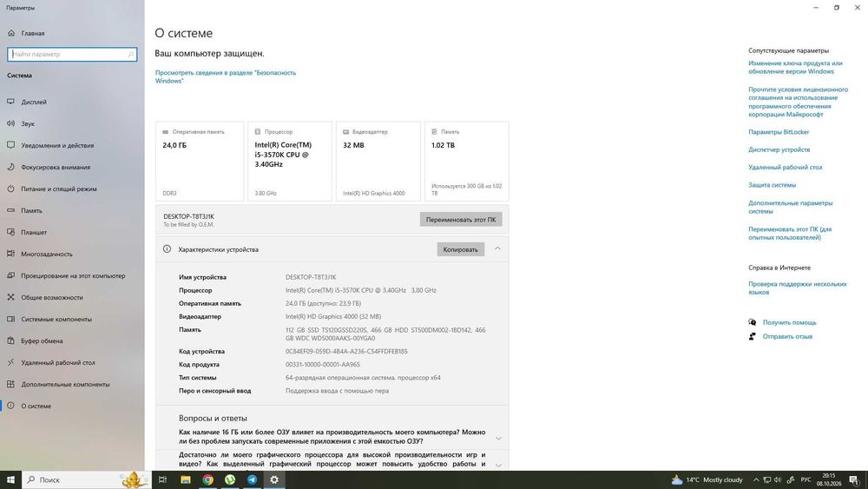Viewport: 868px width, 489px height.
Task: Expand the графического процессора question
Action: click(498, 465)
